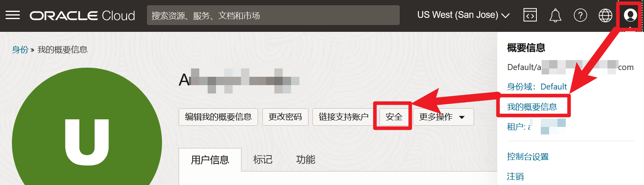Click the 编辑我的概要信息 button
The width and height of the screenshot is (644, 185).
pos(218,117)
